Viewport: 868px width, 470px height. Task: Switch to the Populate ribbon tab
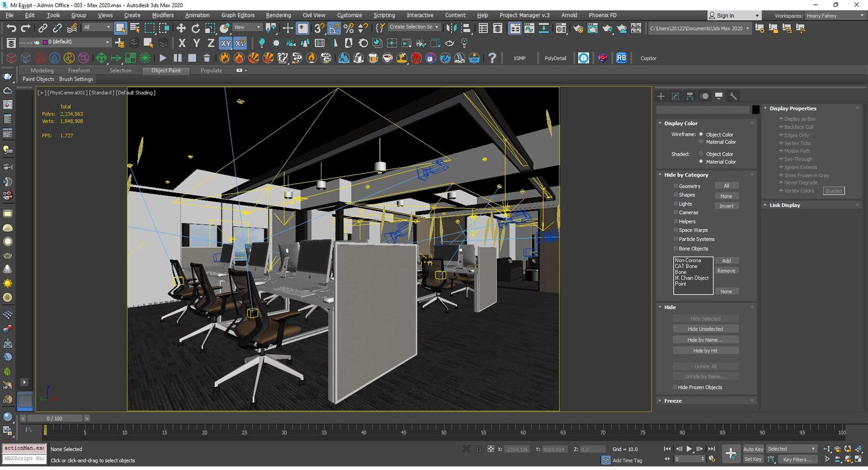click(211, 70)
